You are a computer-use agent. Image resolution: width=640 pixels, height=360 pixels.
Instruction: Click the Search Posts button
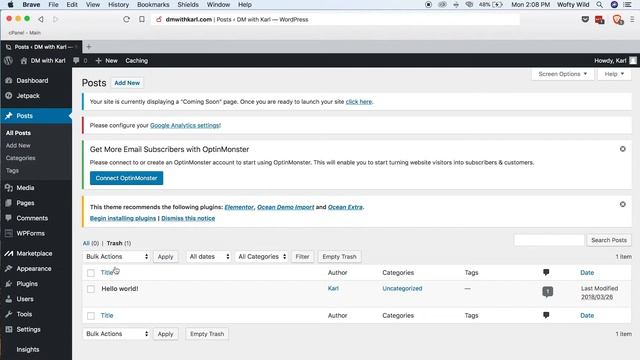point(609,240)
